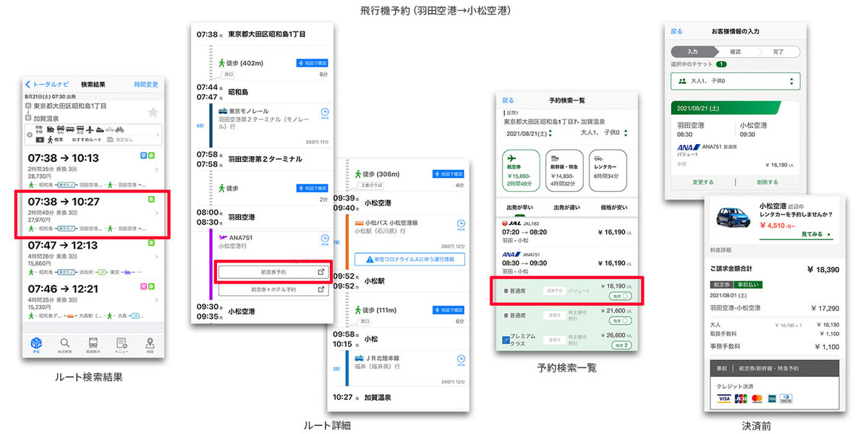Select the 07:38 → 10:13 route result
The height and width of the screenshot is (434, 868).
tap(93, 169)
